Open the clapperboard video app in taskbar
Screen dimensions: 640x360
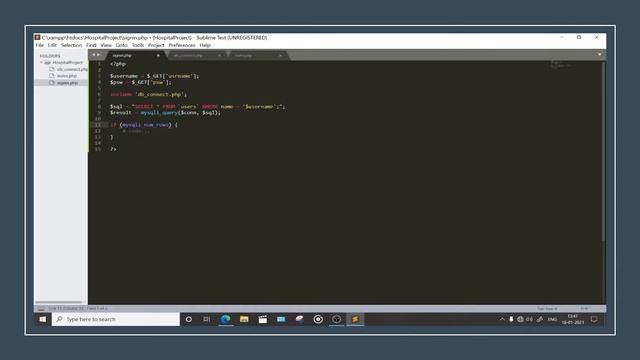coord(262,319)
